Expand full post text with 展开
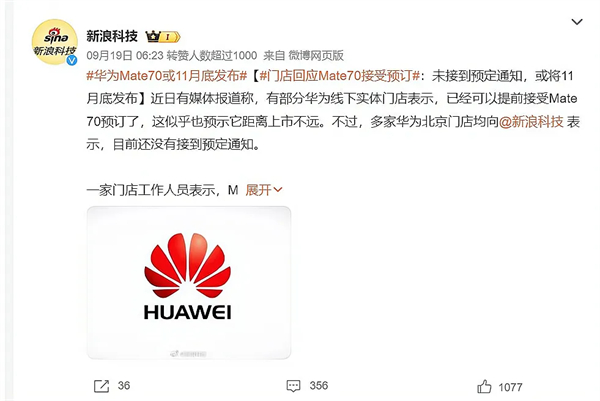The height and width of the screenshot is (401, 600). pyautogui.click(x=258, y=190)
